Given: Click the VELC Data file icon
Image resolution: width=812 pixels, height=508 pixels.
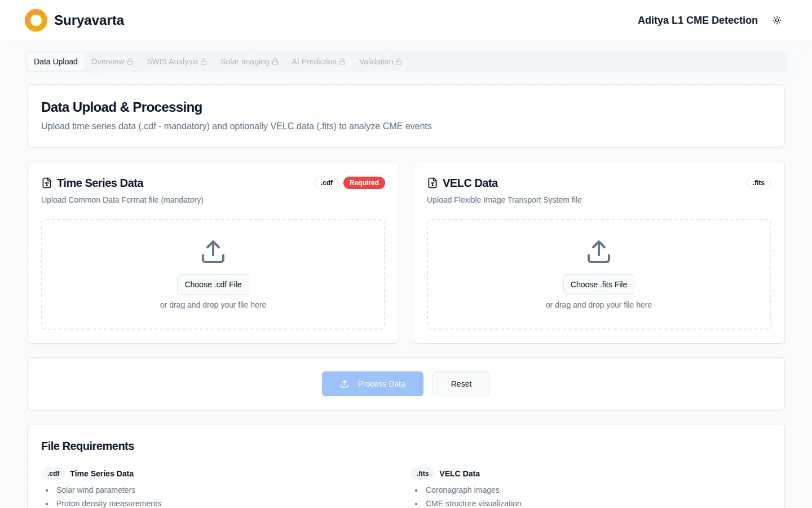Looking at the screenshot, I should [x=433, y=183].
